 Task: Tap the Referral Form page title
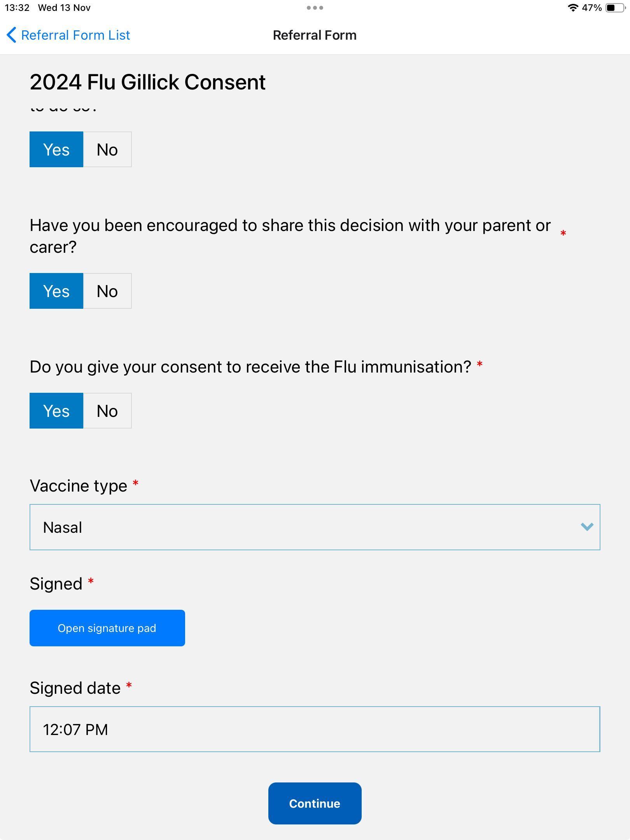click(315, 35)
